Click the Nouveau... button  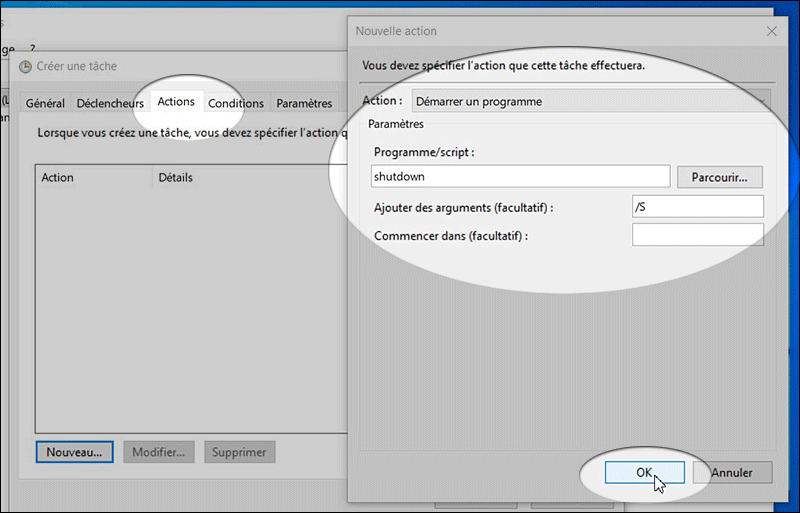[75, 452]
